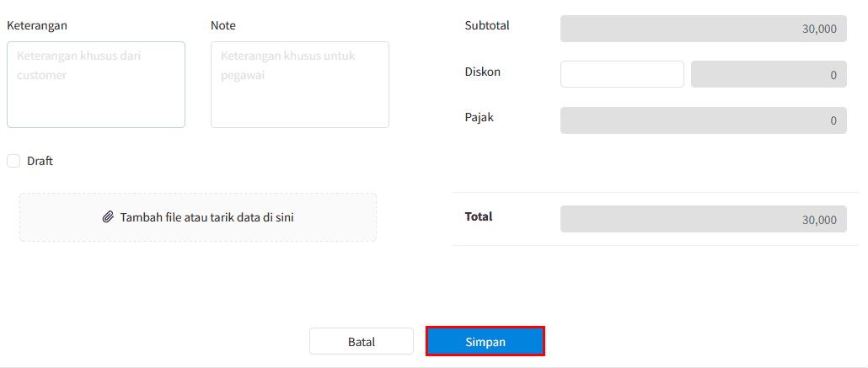
Task: Click the Pajak value field
Action: click(704, 120)
